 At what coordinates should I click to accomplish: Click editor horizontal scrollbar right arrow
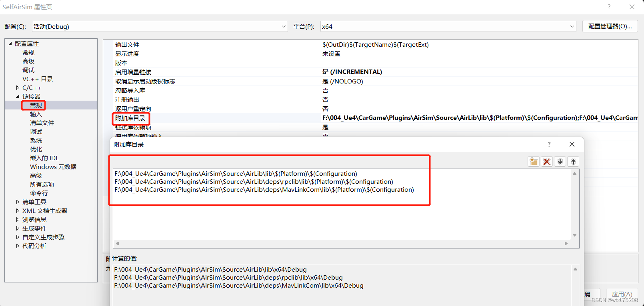pyautogui.click(x=566, y=243)
